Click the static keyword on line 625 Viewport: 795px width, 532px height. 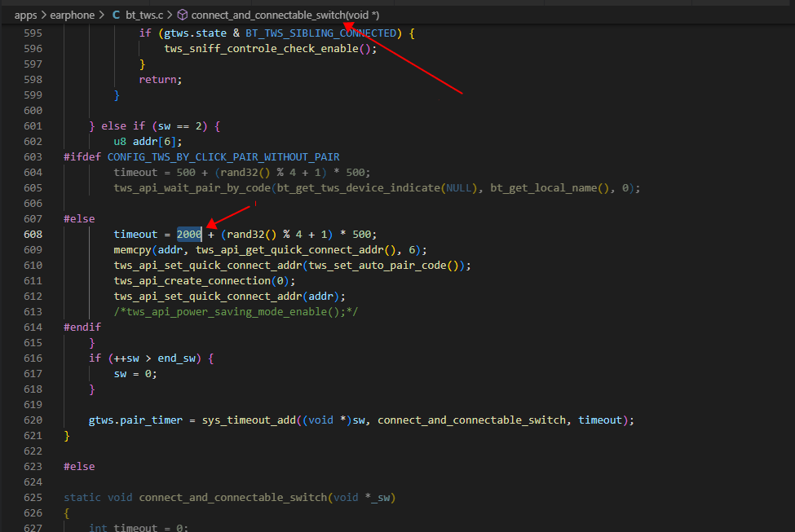(x=82, y=498)
